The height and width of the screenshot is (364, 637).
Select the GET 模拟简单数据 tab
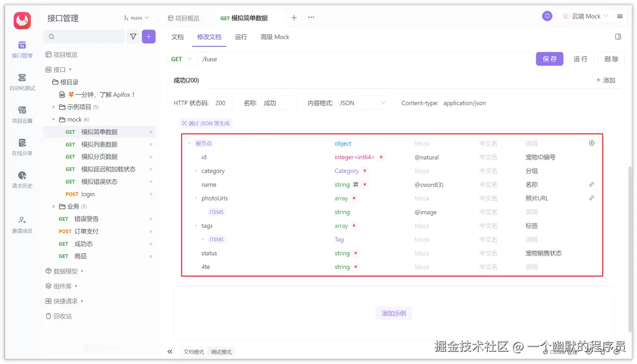(x=244, y=18)
